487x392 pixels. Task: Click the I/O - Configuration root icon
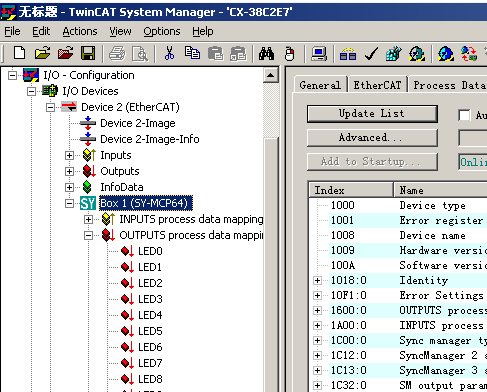(31, 75)
